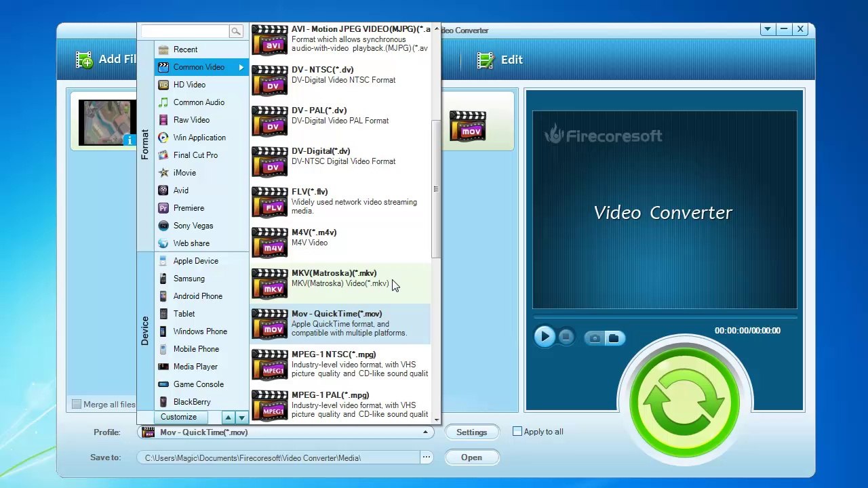The image size is (868, 488).
Task: Take a snapshot with camera icon
Action: [595, 338]
